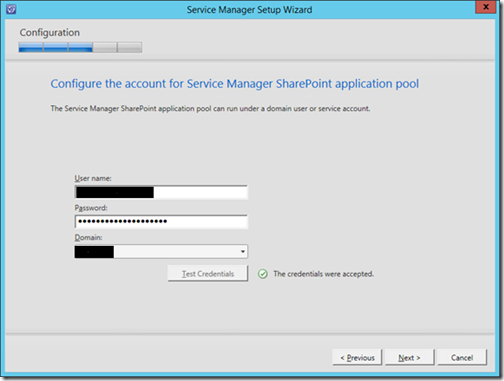Click the third filled progress segment
Screen dimensions: 504x381
tap(80, 47)
